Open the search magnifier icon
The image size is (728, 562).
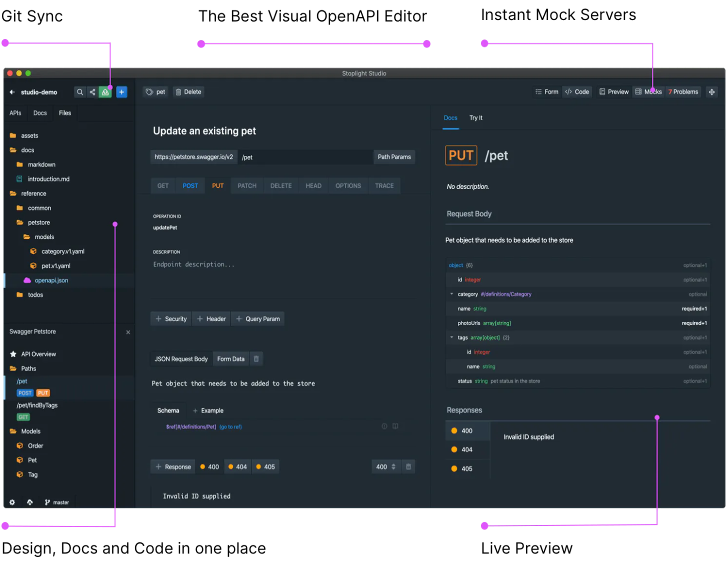(x=79, y=92)
